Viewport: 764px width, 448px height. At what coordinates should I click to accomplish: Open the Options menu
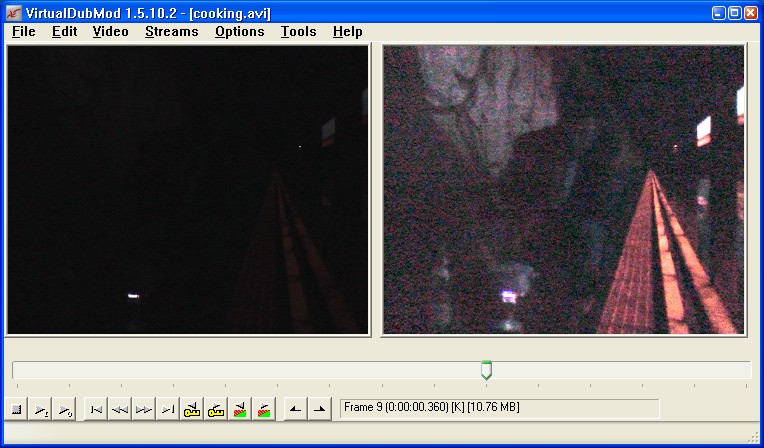(x=240, y=32)
